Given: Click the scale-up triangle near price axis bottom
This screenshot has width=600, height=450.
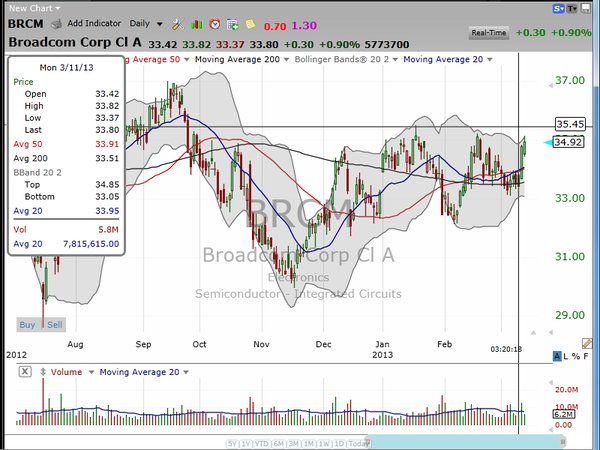Looking at the screenshot, I should coord(533,332).
